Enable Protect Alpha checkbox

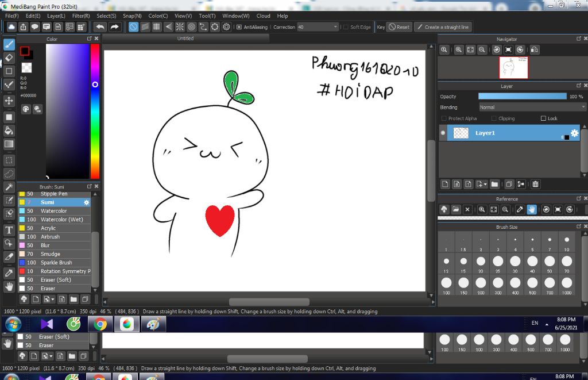click(444, 118)
